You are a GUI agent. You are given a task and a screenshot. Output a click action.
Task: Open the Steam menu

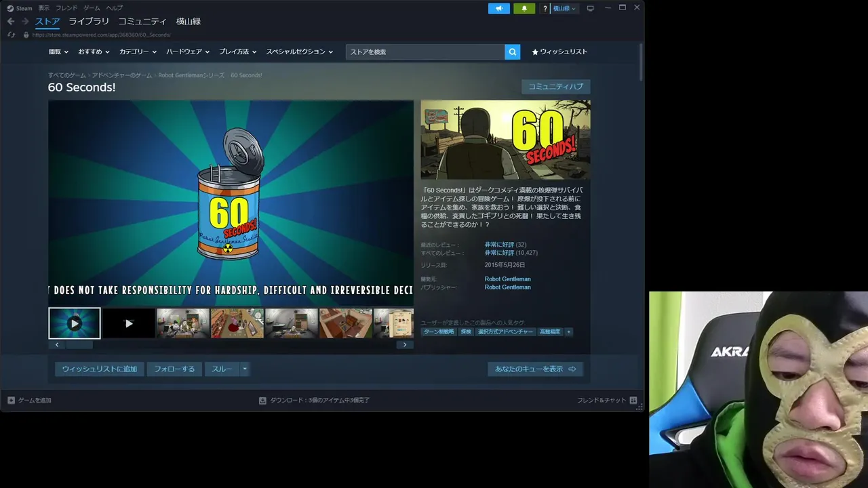click(24, 8)
